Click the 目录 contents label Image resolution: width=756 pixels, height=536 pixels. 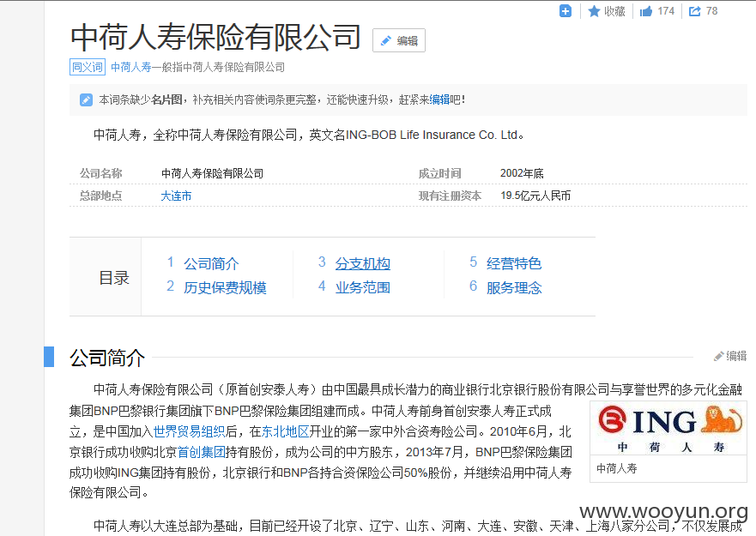114,278
